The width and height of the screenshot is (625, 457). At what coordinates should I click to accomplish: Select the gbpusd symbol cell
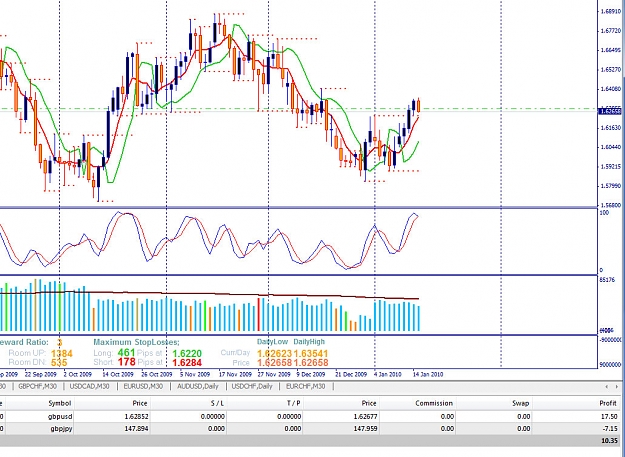pos(61,416)
